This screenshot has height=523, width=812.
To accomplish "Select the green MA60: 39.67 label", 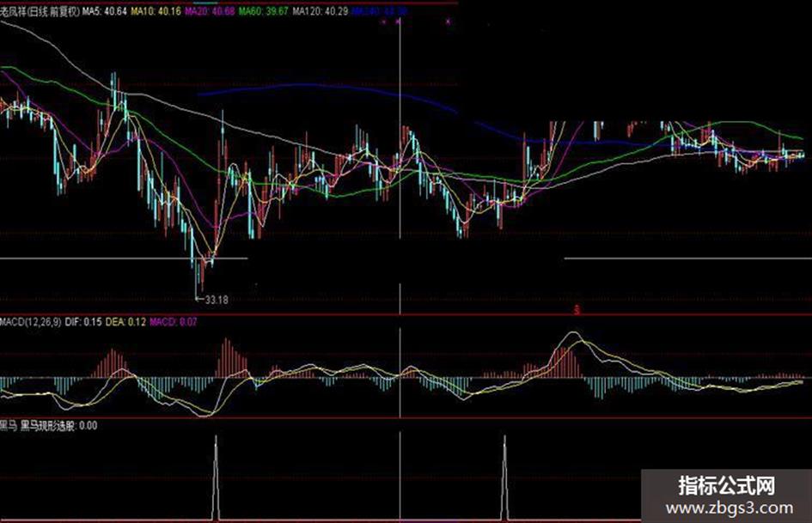I will [x=263, y=11].
